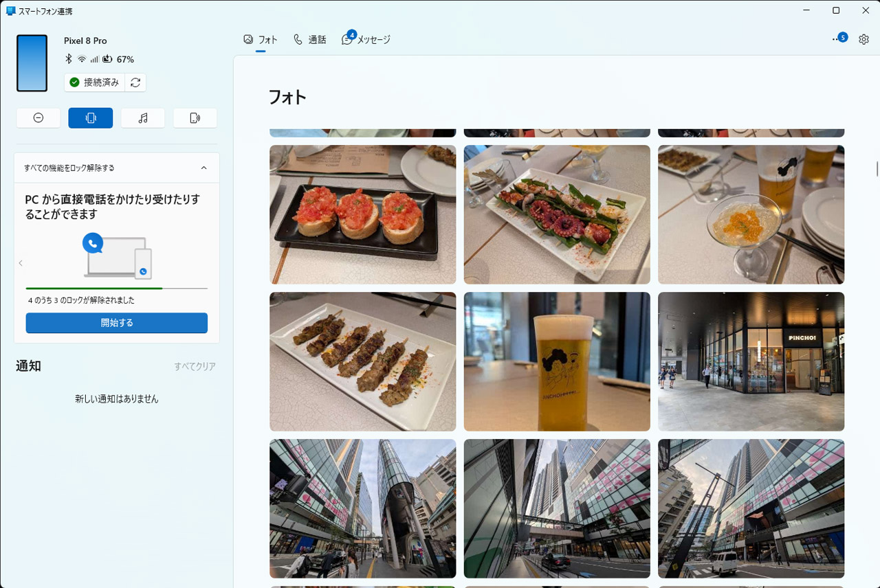Toggle Do Not Disturb mode

click(x=38, y=117)
